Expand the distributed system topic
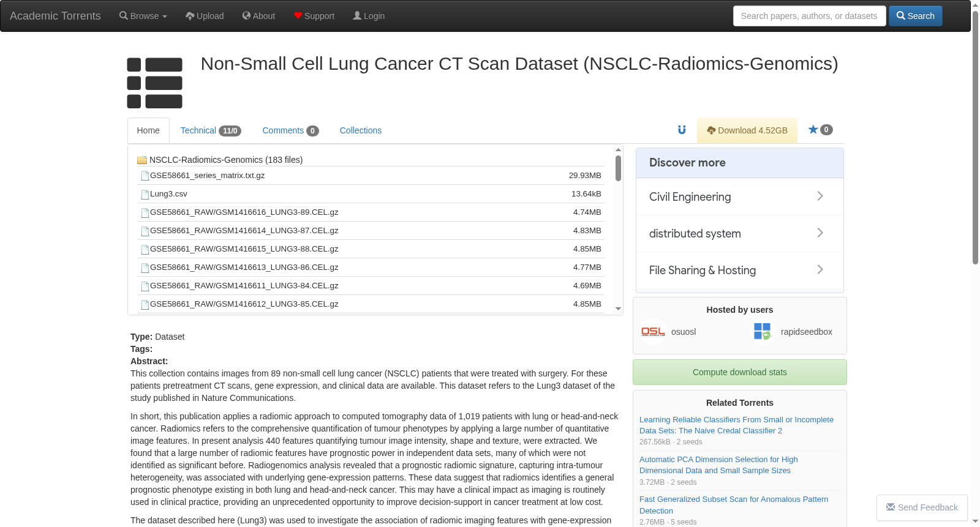This screenshot has height=527, width=980. point(740,233)
